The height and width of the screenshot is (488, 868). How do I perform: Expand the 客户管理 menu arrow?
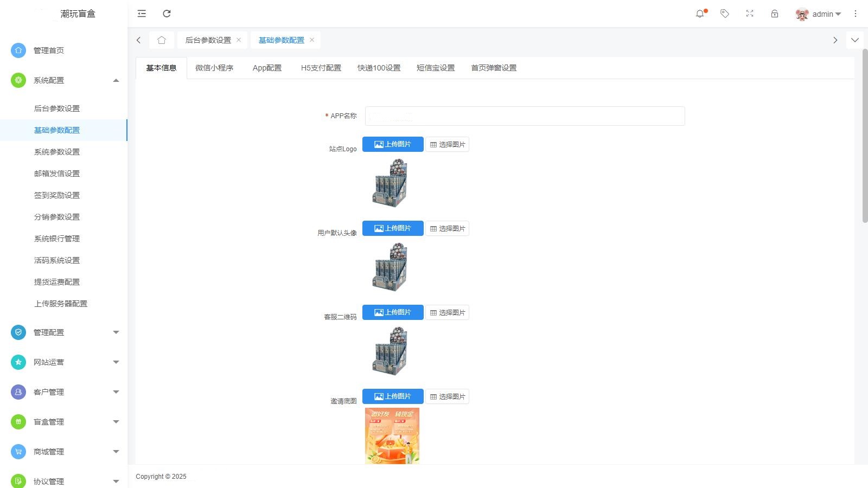116,392
